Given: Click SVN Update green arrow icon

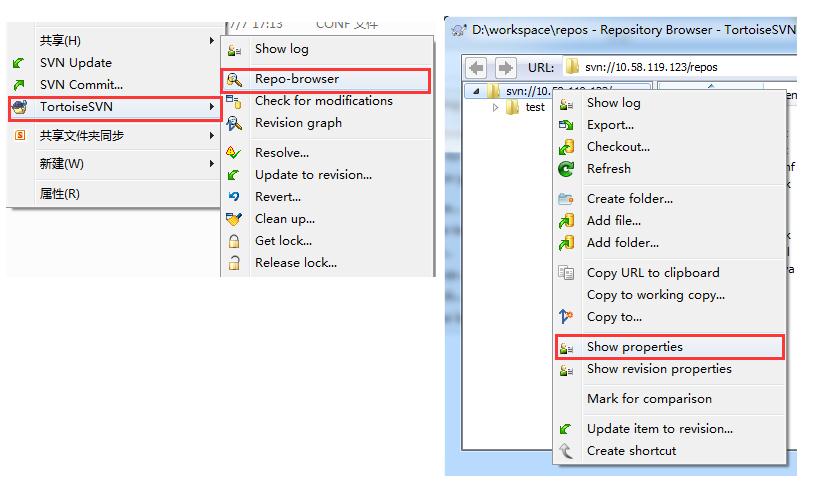Looking at the screenshot, I should pos(19,63).
